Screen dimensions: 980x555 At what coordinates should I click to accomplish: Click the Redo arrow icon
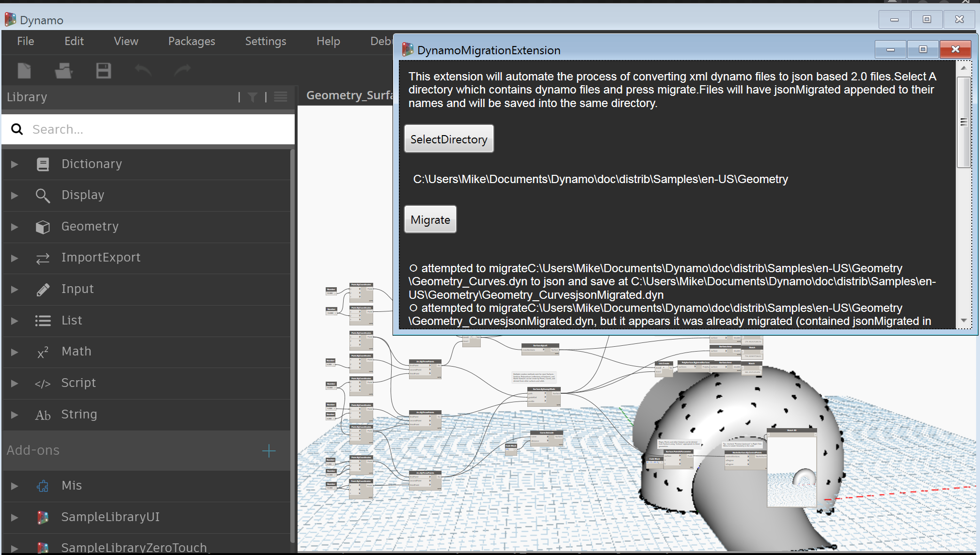[x=182, y=71]
